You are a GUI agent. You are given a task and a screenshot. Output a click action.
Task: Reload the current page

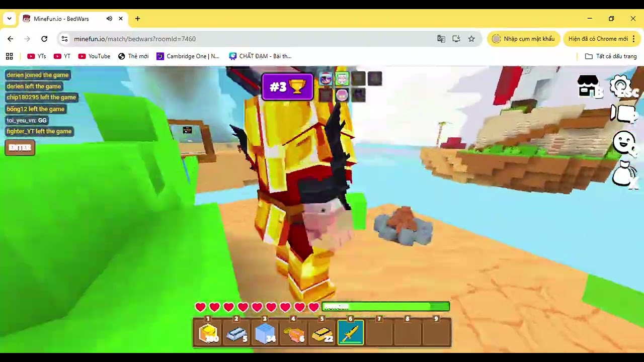(44, 39)
